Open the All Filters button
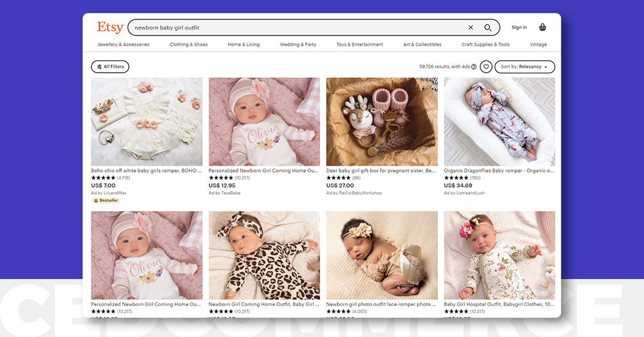This screenshot has width=644, height=337. pyautogui.click(x=110, y=66)
